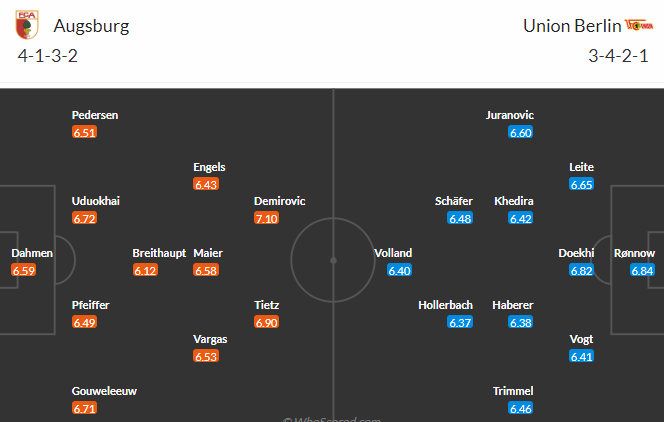Image resolution: width=664 pixels, height=422 pixels.
Task: Select Vargas's 6.53 rating badge
Action: 206,356
